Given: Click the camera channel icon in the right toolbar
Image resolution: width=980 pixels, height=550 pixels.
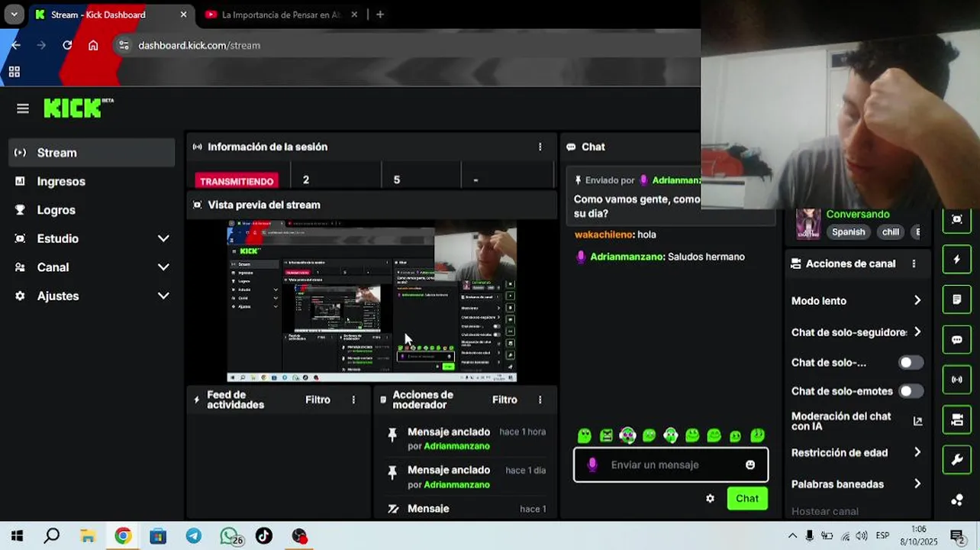Looking at the screenshot, I should 957,419.
